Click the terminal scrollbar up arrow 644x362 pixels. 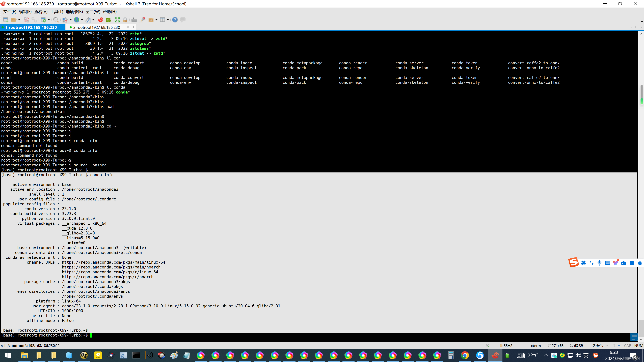pyautogui.click(x=641, y=34)
